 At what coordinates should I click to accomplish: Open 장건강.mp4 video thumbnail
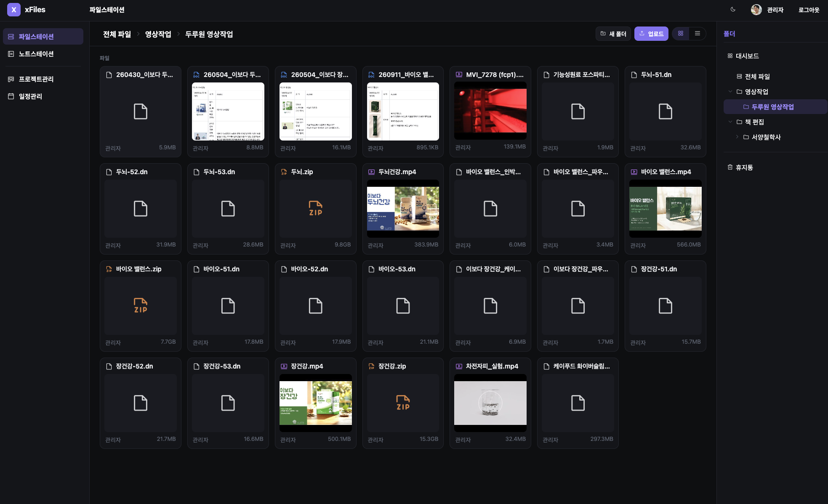316,403
